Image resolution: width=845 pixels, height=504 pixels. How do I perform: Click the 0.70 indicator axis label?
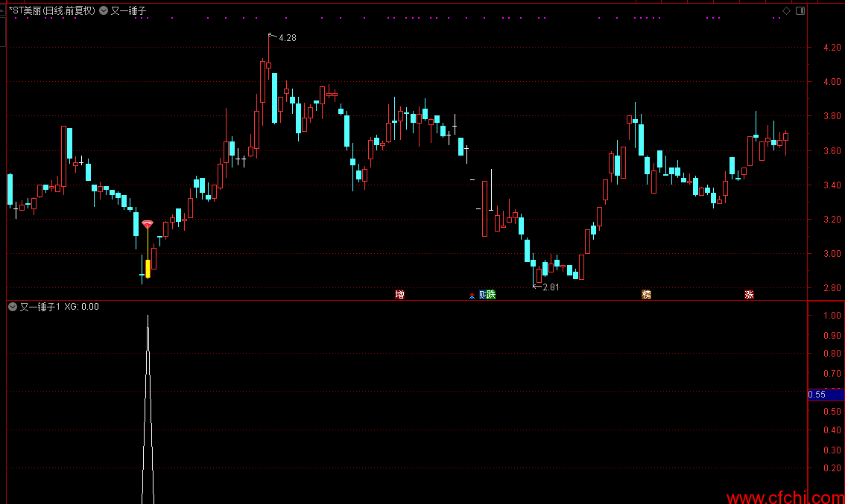(x=832, y=374)
